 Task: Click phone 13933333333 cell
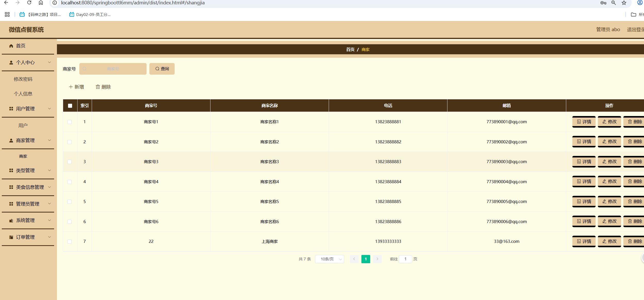pos(388,241)
